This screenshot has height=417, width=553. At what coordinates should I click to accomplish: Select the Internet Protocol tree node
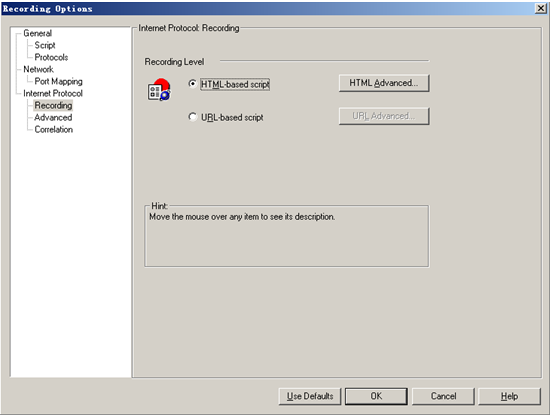pos(53,93)
